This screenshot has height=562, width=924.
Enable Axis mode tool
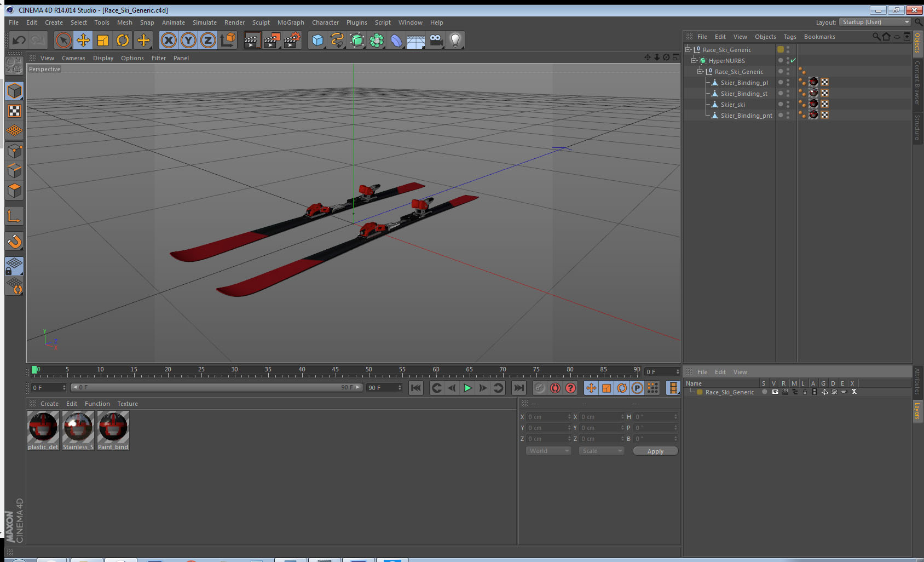[x=14, y=216]
